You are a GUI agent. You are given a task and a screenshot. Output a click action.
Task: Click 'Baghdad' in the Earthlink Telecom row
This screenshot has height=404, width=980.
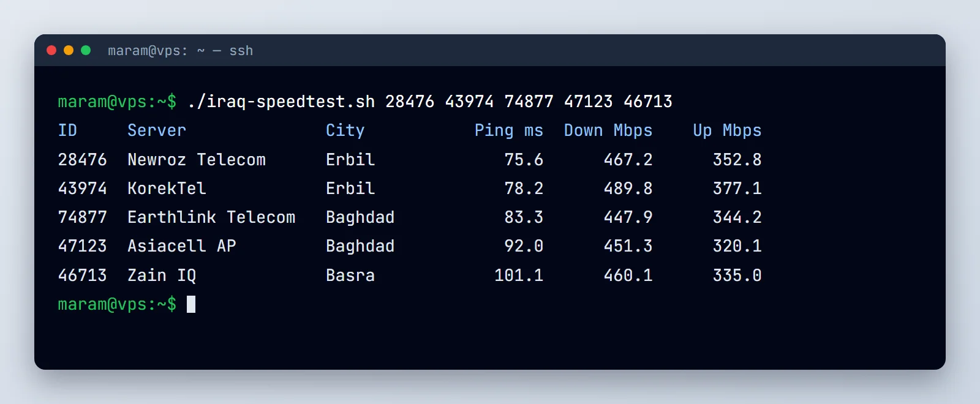[360, 217]
